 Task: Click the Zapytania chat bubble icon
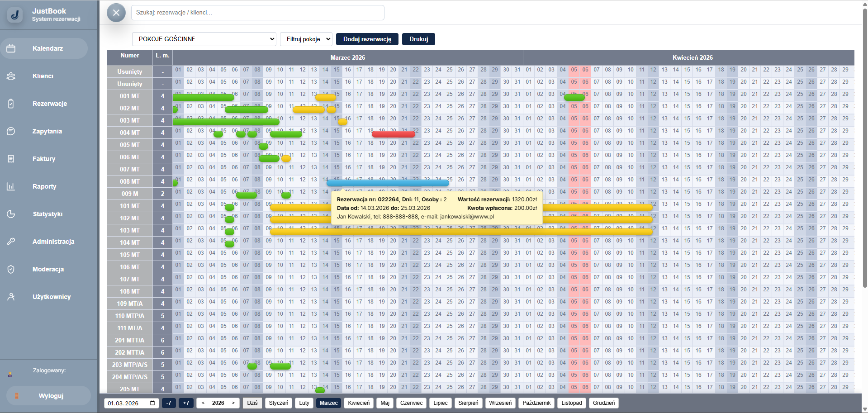coord(11,131)
